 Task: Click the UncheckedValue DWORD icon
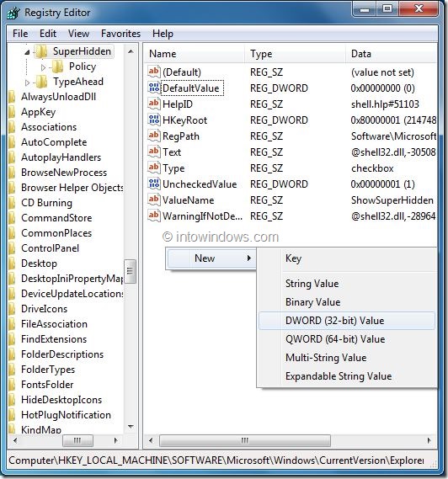pyautogui.click(x=154, y=184)
